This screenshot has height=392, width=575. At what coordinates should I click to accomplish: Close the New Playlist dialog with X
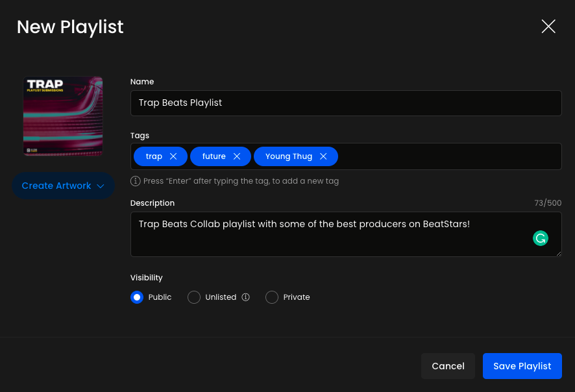(548, 27)
